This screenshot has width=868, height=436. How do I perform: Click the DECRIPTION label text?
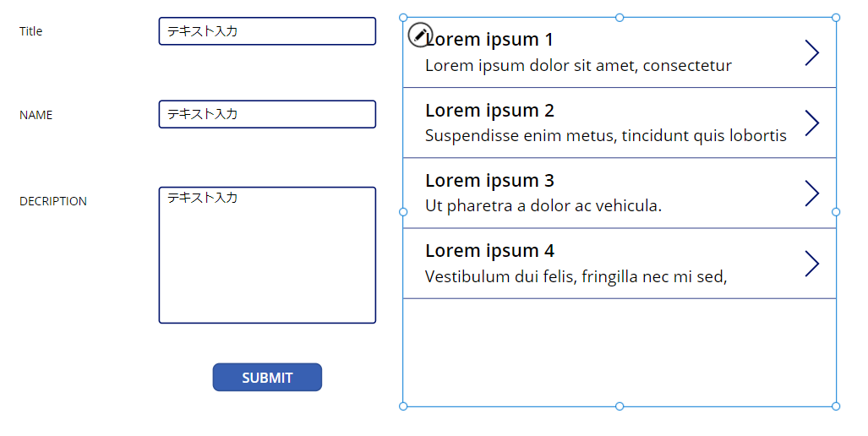pyautogui.click(x=53, y=201)
